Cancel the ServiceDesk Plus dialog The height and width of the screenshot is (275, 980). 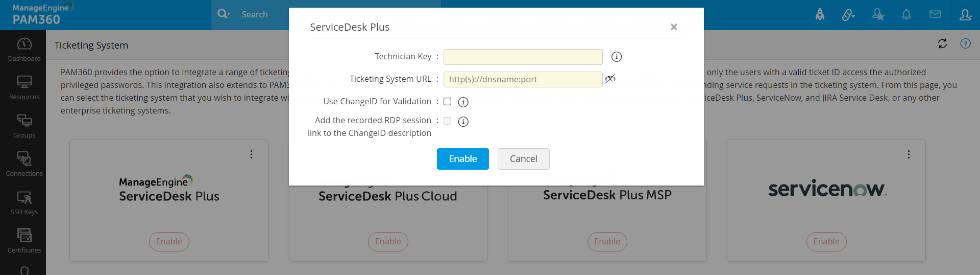[523, 159]
